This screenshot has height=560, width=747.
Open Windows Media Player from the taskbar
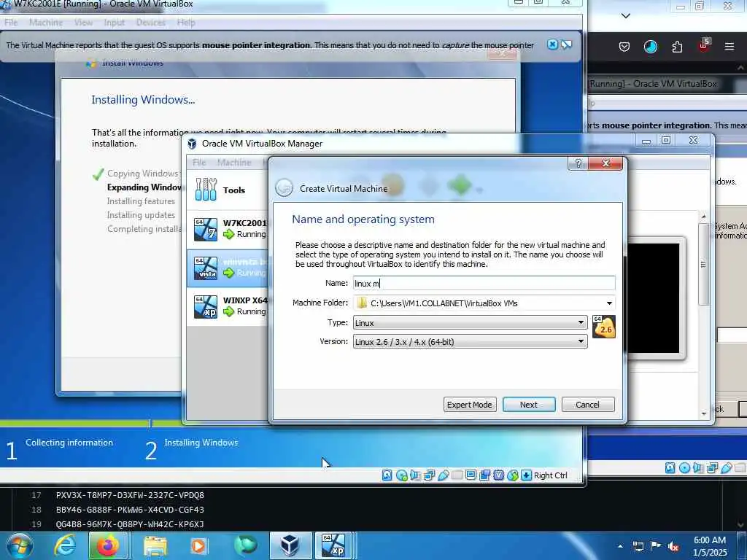tap(198, 545)
